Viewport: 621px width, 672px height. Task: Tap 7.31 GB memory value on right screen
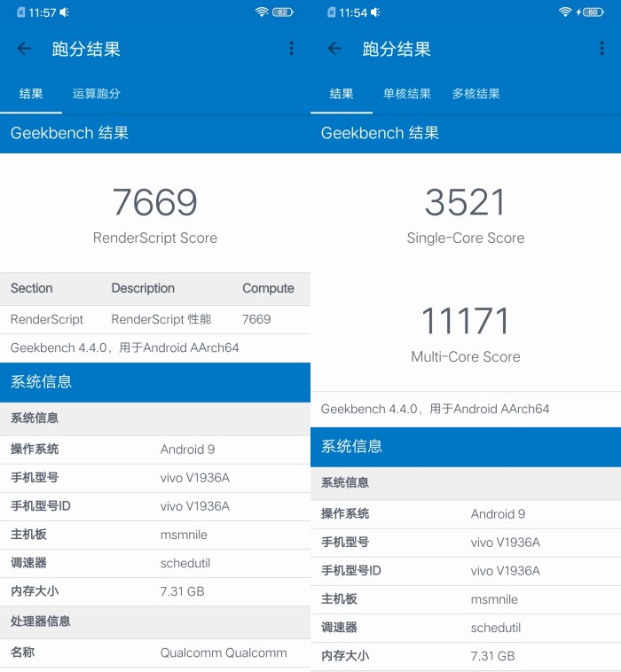tap(492, 656)
